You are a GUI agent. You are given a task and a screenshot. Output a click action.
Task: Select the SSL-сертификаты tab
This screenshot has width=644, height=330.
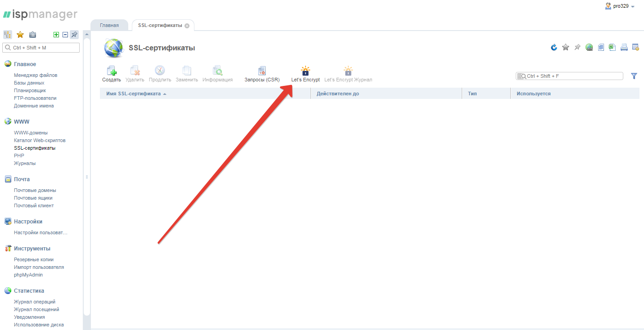(x=160, y=25)
